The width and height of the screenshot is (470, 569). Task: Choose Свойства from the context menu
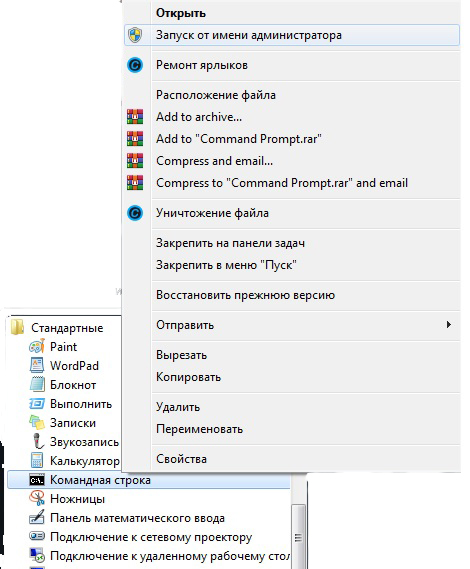pos(181,459)
